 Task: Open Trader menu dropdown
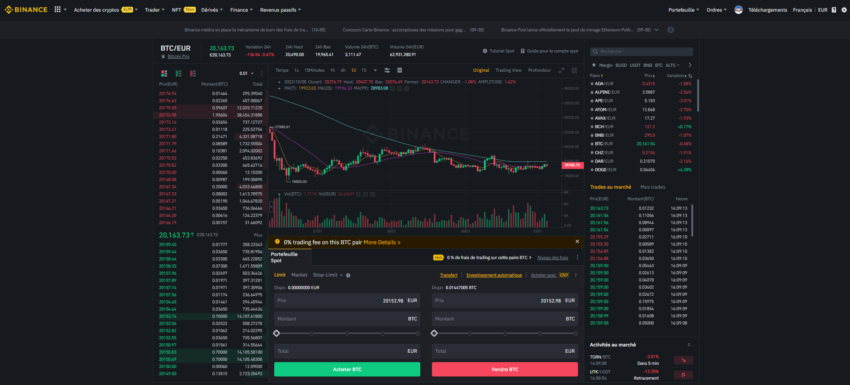[x=154, y=10]
